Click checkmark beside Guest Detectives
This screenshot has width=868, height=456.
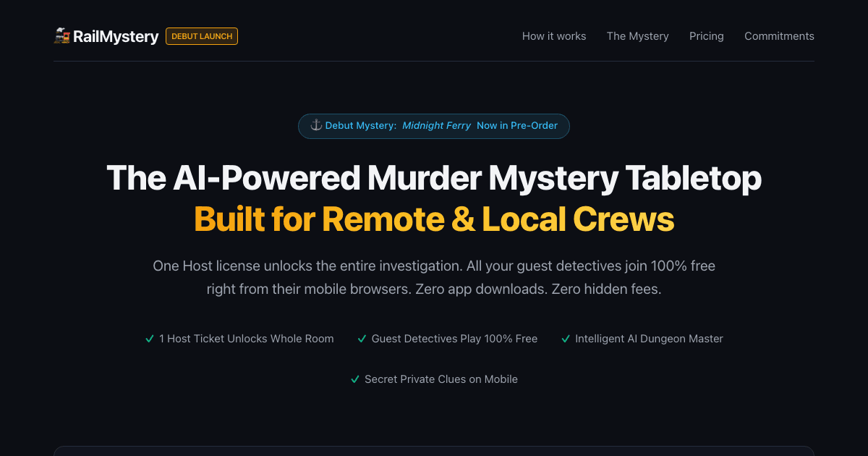[362, 339]
